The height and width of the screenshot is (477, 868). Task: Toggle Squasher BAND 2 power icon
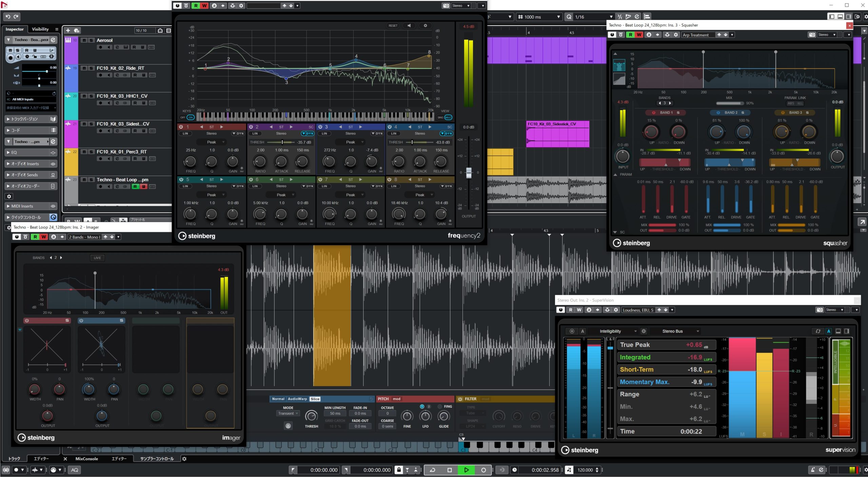(x=718, y=113)
